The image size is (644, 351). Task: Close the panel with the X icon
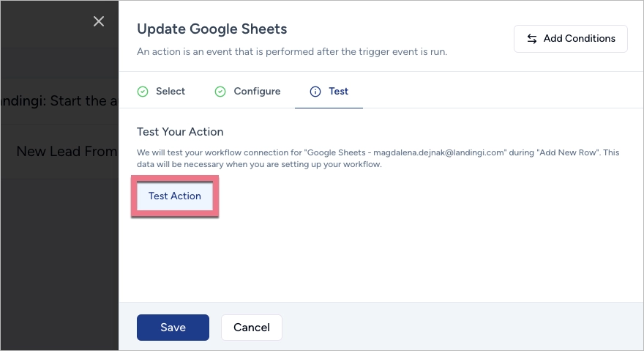click(x=99, y=21)
